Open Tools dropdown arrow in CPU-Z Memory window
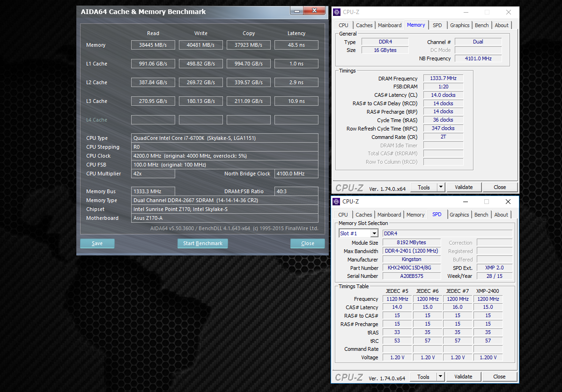This screenshot has height=392, width=562. pos(441,187)
